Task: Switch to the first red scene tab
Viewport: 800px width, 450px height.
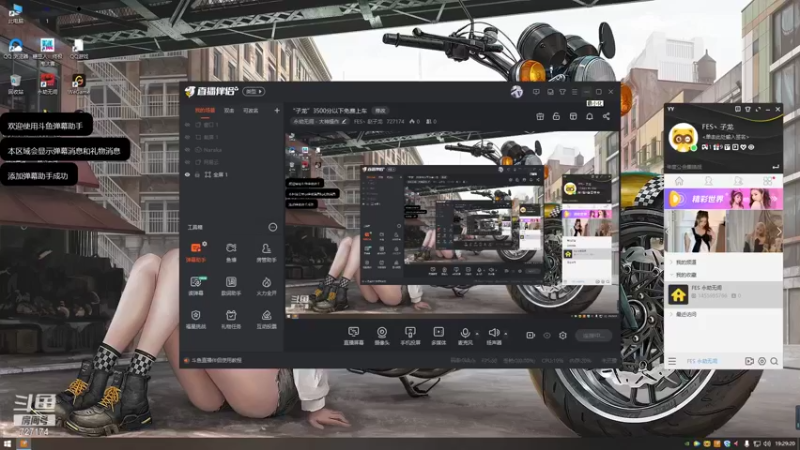Action: [205, 111]
